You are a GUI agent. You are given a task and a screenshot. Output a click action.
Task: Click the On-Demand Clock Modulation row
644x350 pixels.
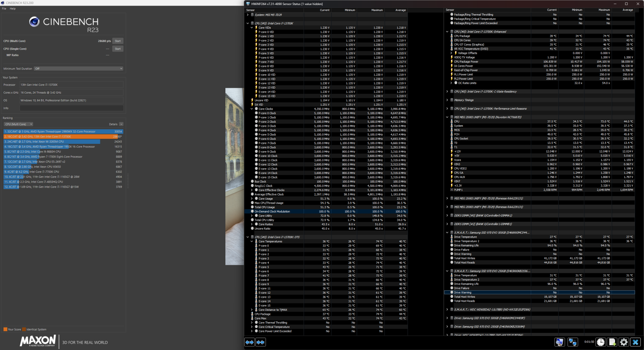point(326,212)
